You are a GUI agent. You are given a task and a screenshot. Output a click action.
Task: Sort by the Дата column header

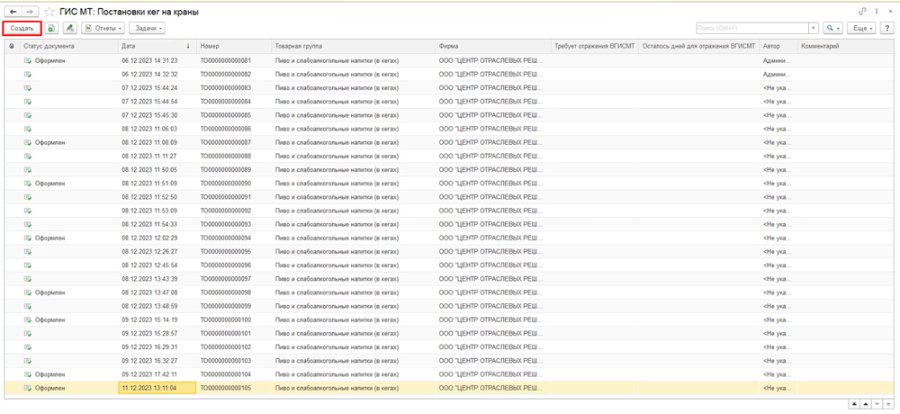pos(157,46)
